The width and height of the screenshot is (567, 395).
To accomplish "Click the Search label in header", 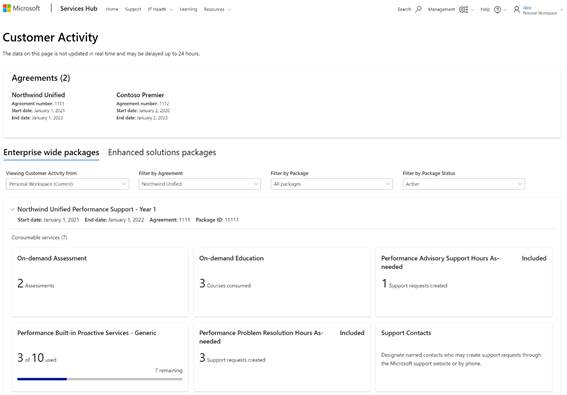I will [404, 9].
